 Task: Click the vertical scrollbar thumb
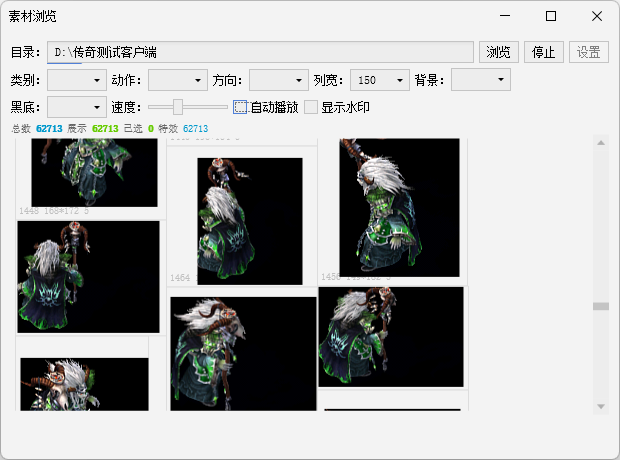pos(601,306)
